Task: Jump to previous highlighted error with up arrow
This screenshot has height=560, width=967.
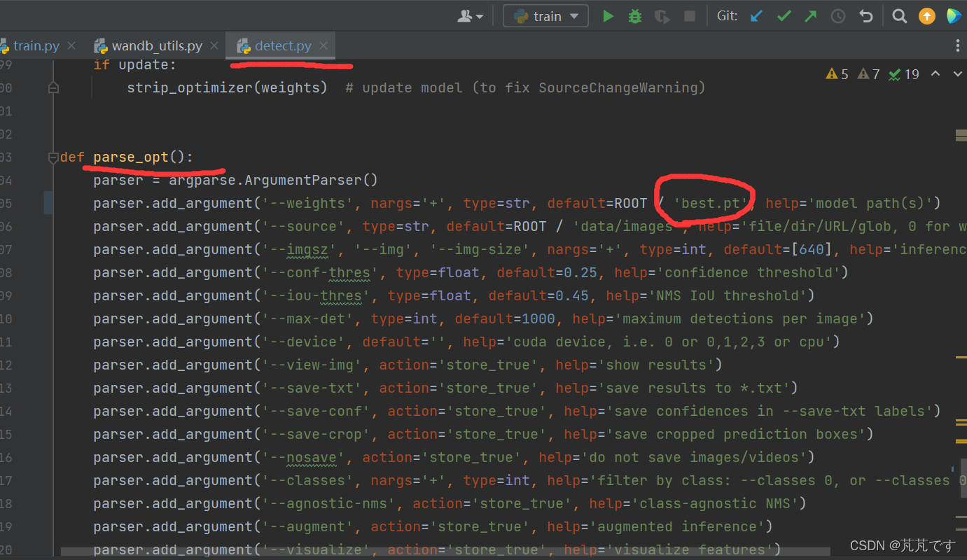Action: point(935,73)
